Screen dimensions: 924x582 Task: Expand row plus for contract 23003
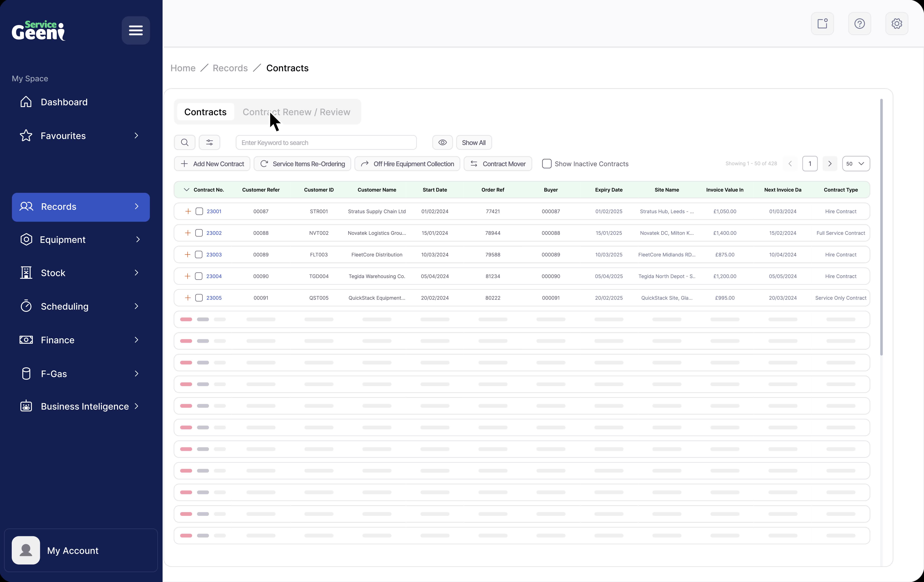tap(188, 255)
